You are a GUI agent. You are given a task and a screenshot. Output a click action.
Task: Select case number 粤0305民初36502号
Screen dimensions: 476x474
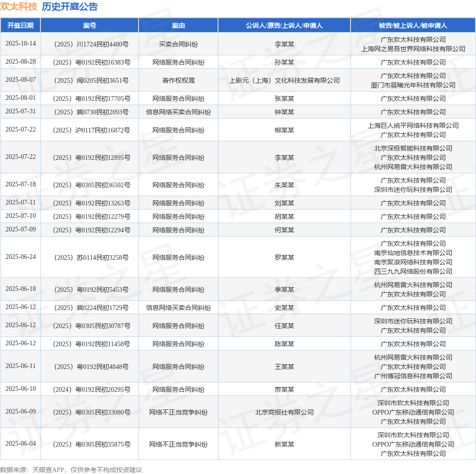[92, 185]
